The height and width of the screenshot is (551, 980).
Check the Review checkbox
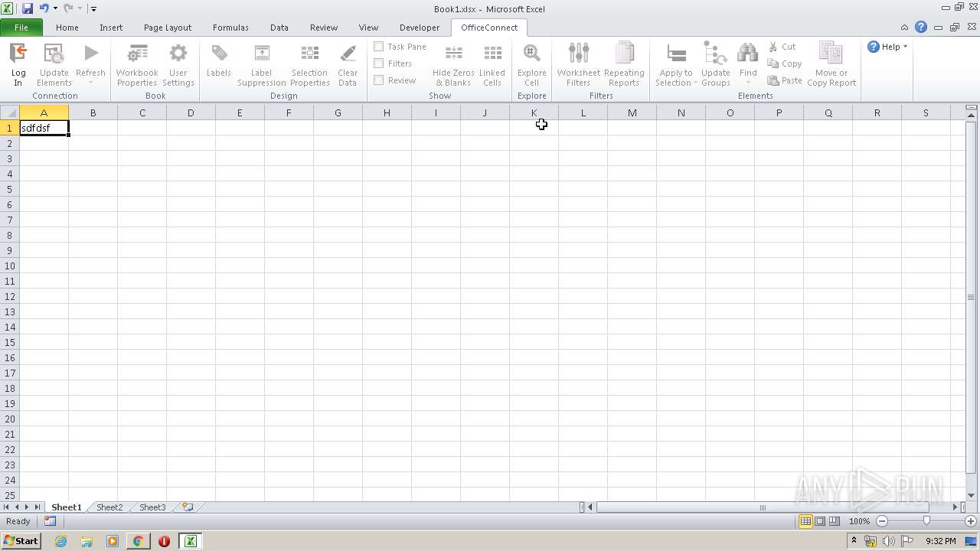click(x=378, y=80)
